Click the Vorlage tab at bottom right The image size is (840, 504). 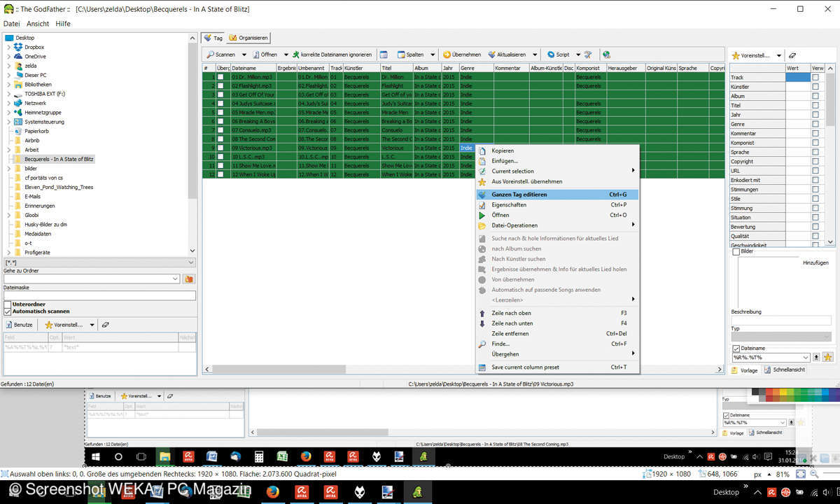click(744, 370)
